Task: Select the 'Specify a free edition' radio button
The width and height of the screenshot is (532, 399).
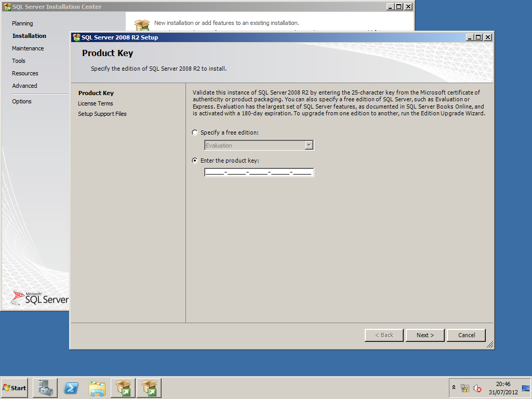Action: 195,132
